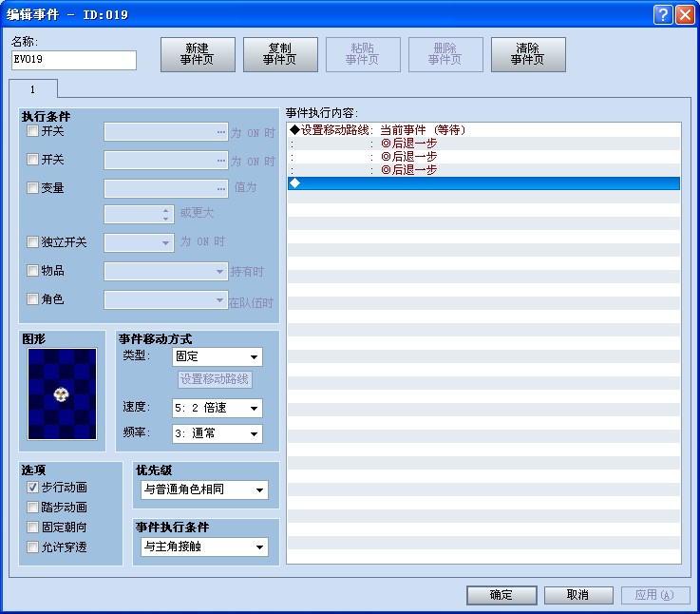Close the 编辑事件 dialog window

pyautogui.click(x=685, y=15)
